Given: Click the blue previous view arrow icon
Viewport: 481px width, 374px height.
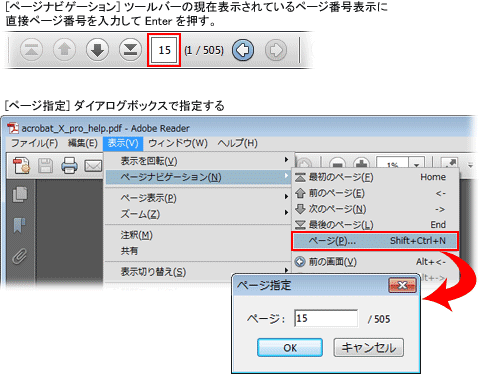Looking at the screenshot, I should pyautogui.click(x=243, y=50).
